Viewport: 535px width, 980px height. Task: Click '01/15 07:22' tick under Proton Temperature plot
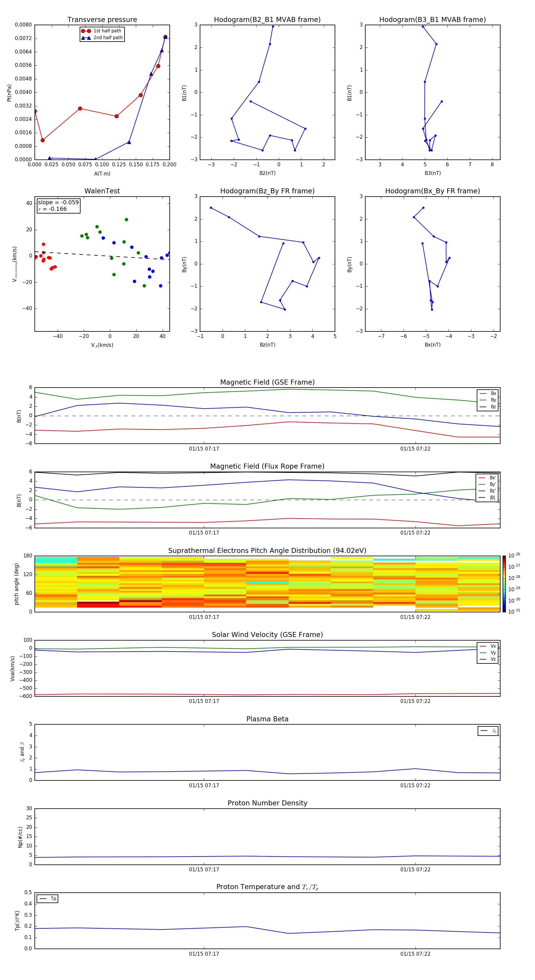point(416,954)
